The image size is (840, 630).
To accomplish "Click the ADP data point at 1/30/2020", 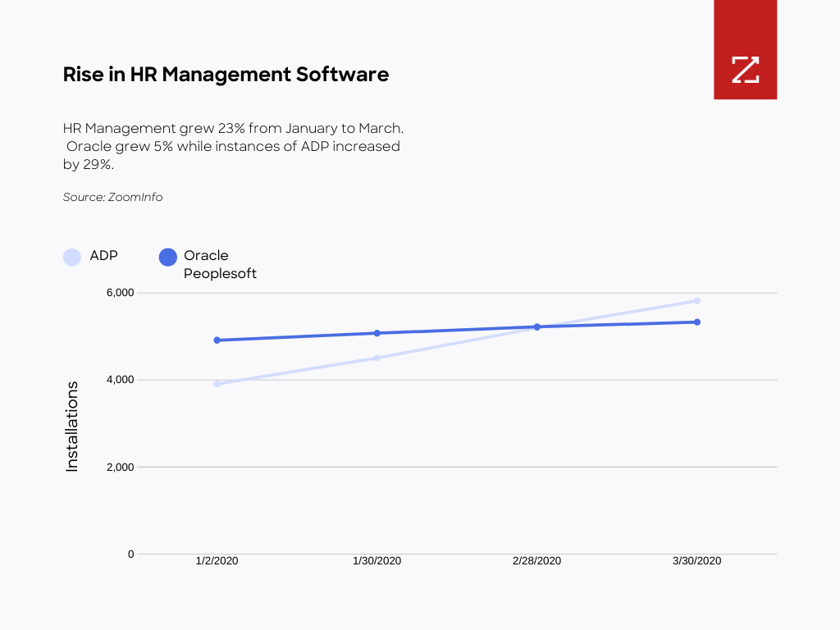I will tap(377, 358).
